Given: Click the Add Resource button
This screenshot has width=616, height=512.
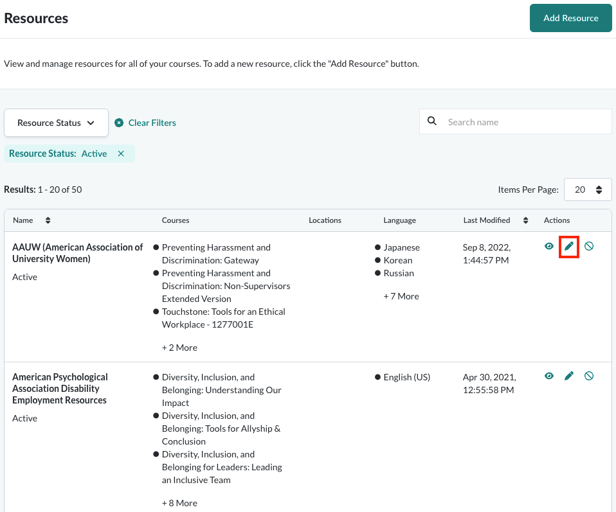Looking at the screenshot, I should 570,18.
